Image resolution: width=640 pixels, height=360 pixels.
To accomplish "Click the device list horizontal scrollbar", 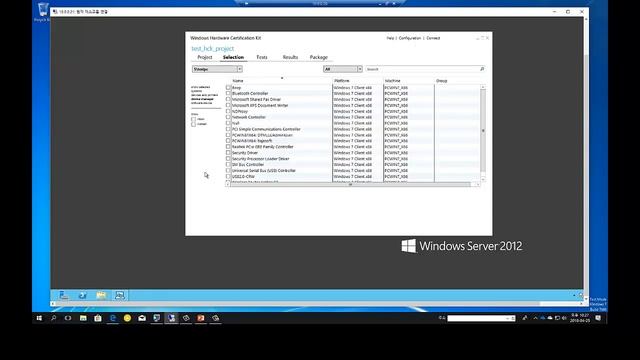I will point(350,184).
